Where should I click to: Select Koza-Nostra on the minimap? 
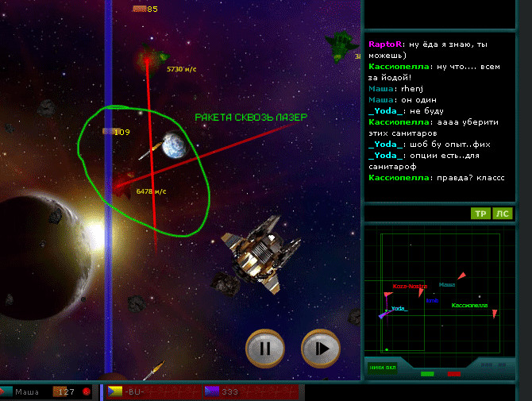pyautogui.click(x=410, y=287)
